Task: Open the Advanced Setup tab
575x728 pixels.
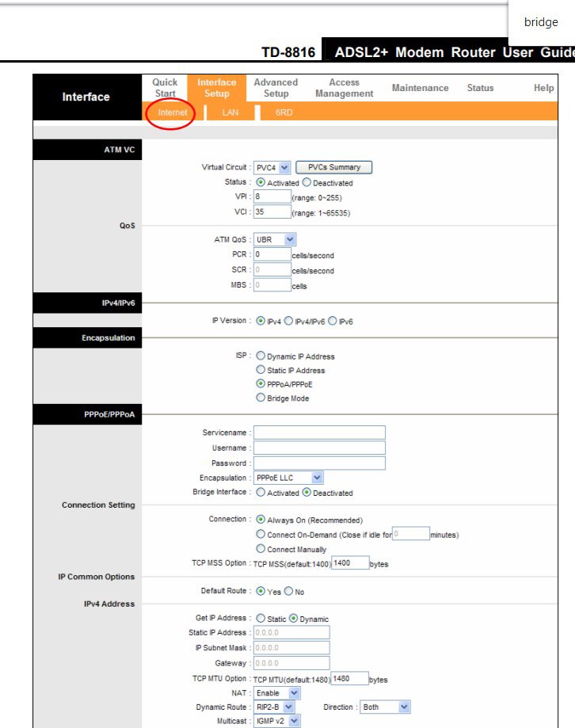Action: tap(276, 88)
